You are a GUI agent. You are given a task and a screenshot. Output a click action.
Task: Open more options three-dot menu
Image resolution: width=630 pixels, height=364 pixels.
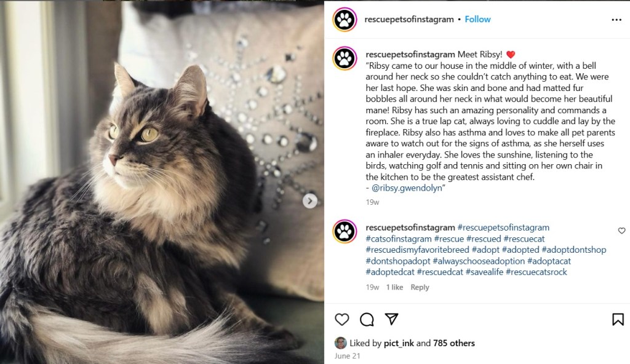point(616,20)
